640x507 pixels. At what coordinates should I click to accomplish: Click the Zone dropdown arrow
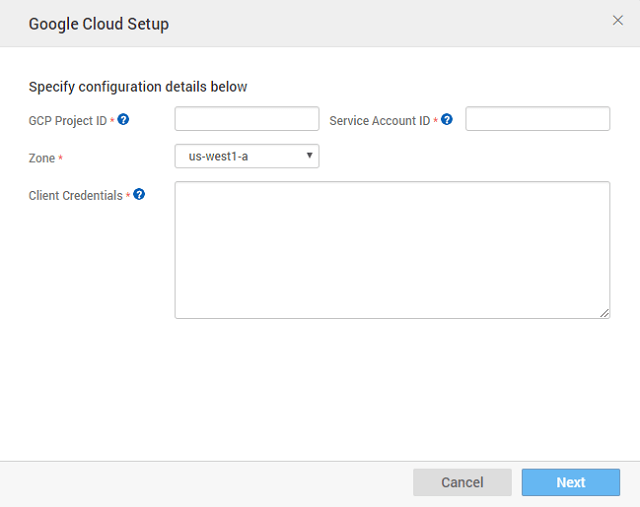pyautogui.click(x=310, y=155)
